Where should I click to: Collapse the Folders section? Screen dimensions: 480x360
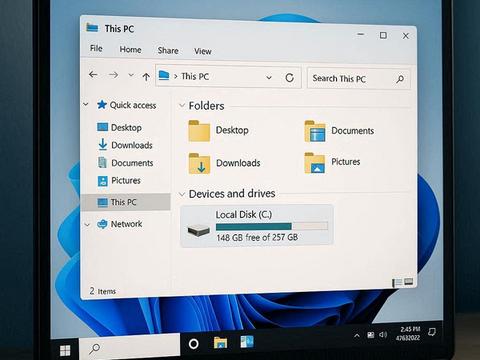pyautogui.click(x=182, y=106)
